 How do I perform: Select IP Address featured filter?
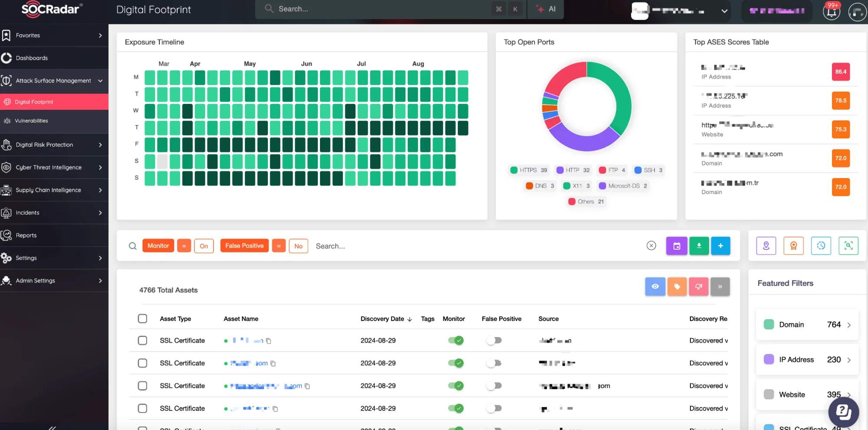[807, 360]
